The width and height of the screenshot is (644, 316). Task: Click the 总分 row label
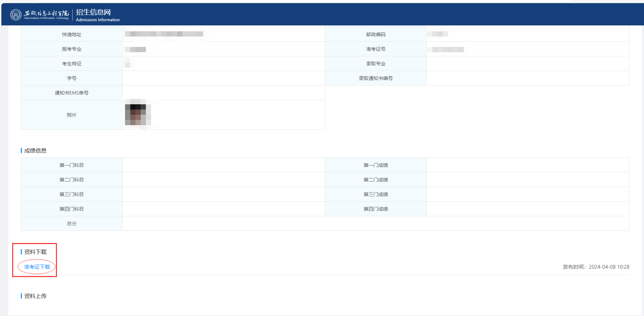(72, 224)
